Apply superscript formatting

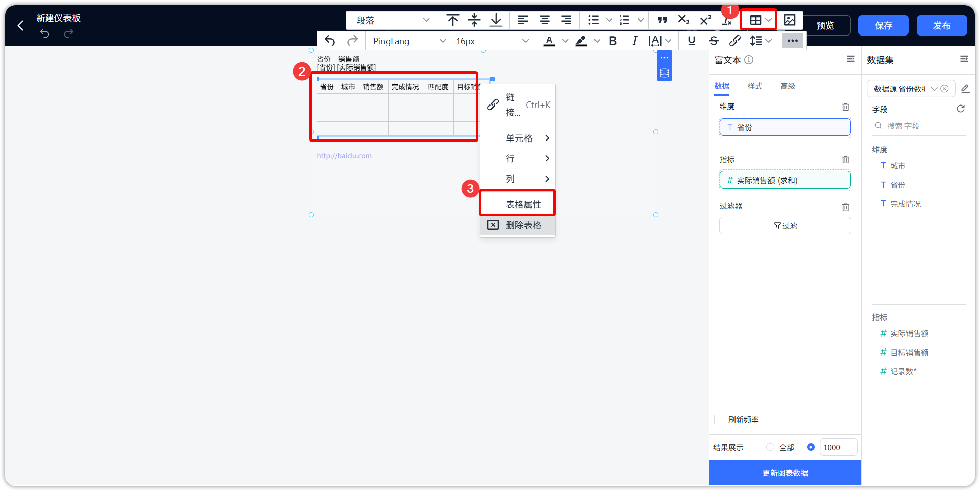pos(706,20)
